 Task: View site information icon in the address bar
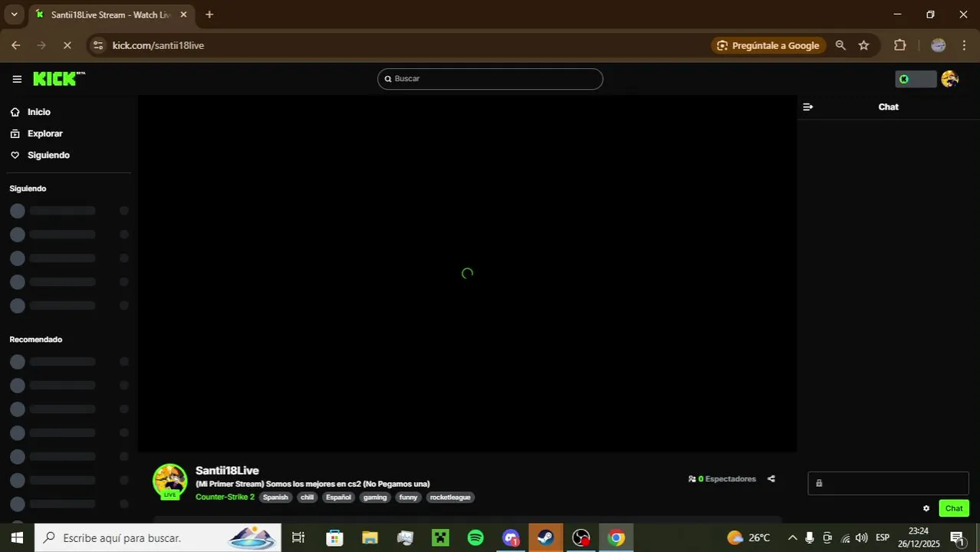pos(97,45)
